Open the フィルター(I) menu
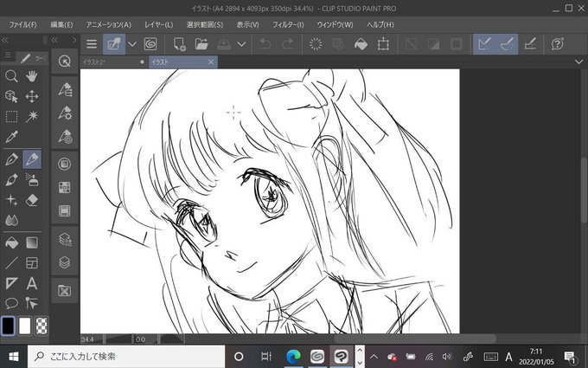 (288, 25)
